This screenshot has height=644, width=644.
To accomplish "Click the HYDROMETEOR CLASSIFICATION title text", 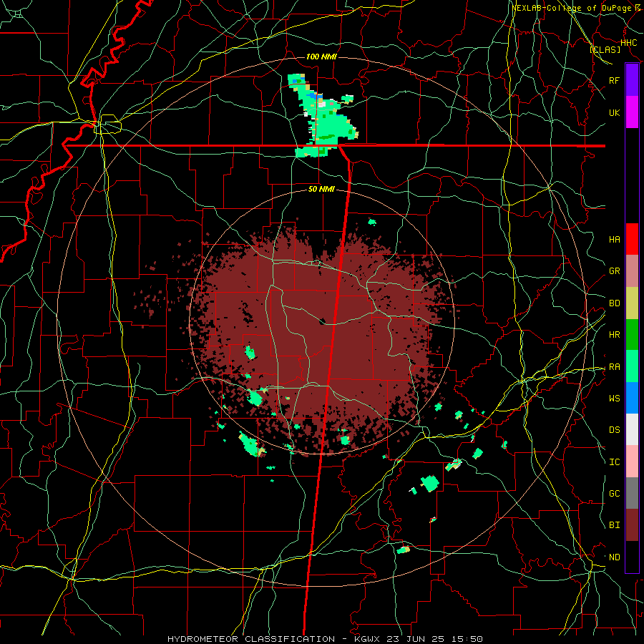I will click(251, 639).
